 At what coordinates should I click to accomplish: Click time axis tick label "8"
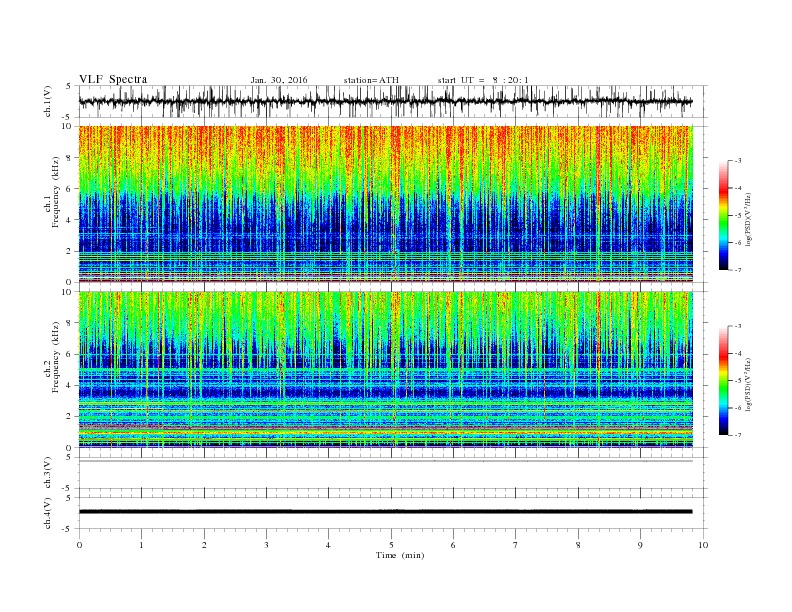(578, 545)
